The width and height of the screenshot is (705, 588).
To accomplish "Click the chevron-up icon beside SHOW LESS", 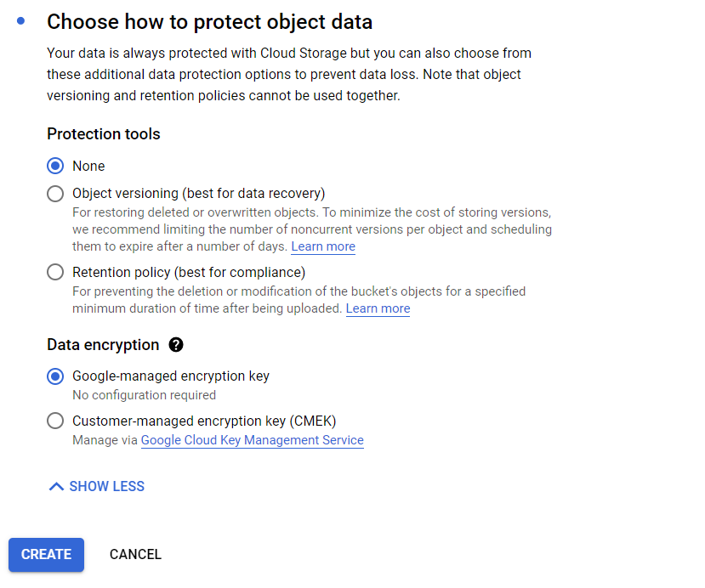I will 56,487.
